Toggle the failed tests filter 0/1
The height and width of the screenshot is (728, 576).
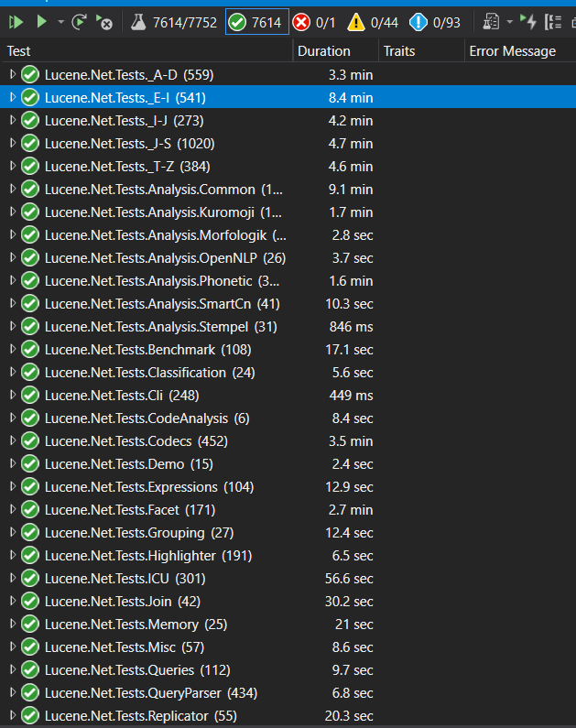[x=314, y=22]
